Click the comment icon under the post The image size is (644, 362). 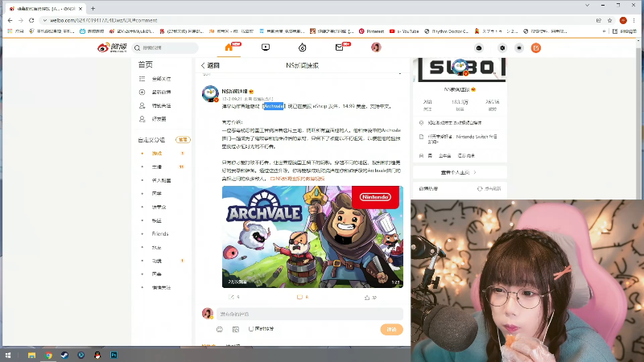point(299,297)
